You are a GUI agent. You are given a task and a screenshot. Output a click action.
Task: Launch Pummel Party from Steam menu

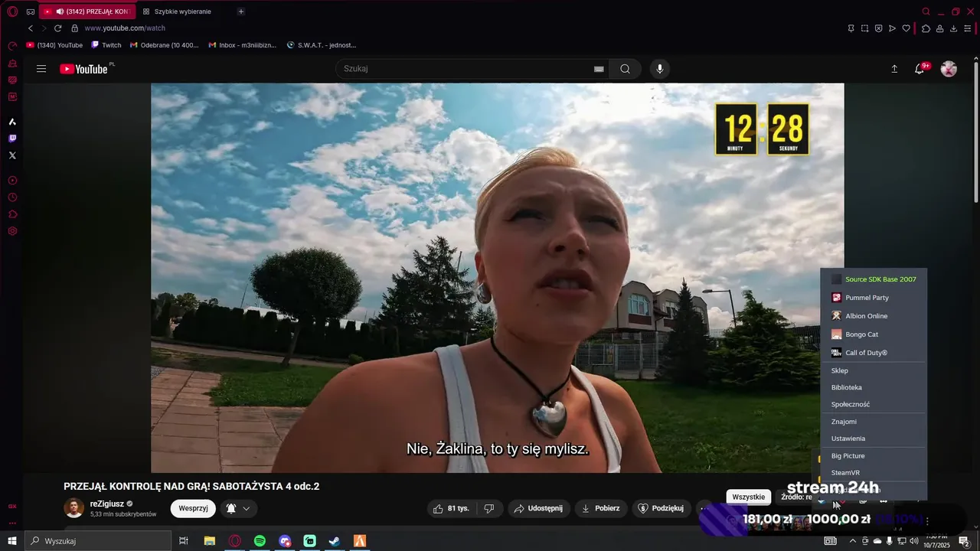[874, 298]
